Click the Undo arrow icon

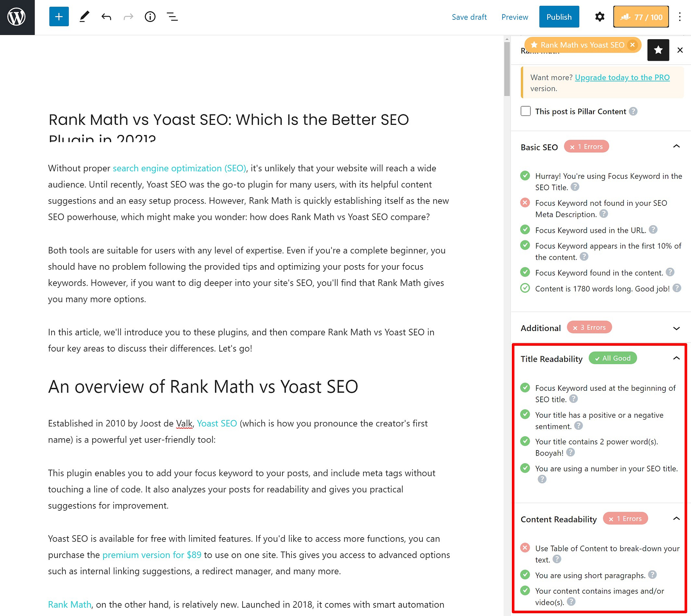(106, 17)
